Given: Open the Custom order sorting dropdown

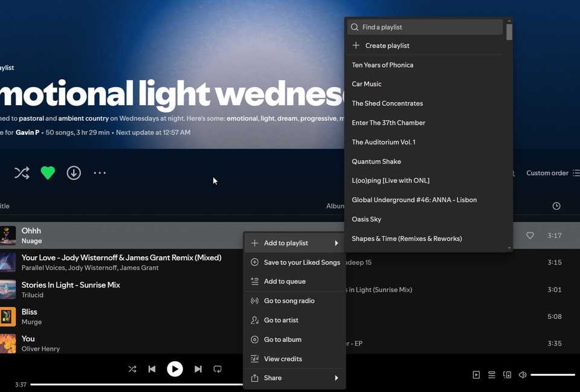Looking at the screenshot, I should tap(547, 173).
